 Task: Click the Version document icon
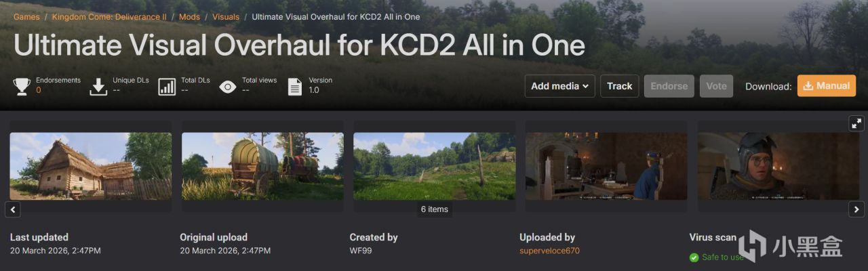pyautogui.click(x=295, y=87)
